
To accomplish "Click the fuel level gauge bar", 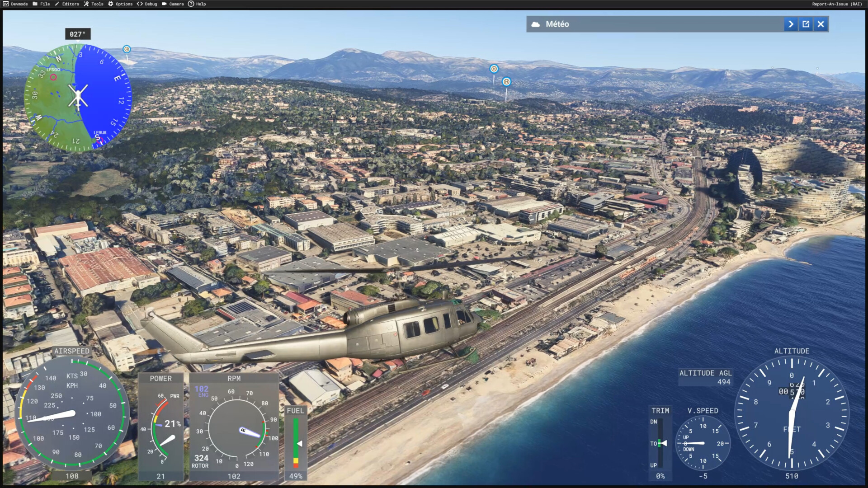I will (296, 443).
